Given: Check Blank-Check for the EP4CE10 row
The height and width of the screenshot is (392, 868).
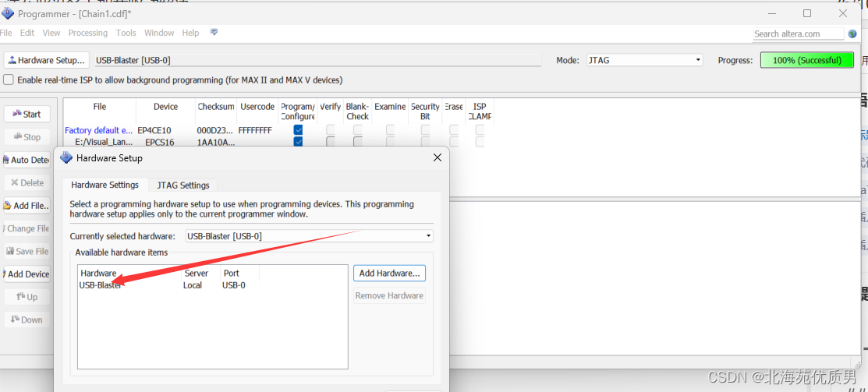Looking at the screenshot, I should click(358, 130).
